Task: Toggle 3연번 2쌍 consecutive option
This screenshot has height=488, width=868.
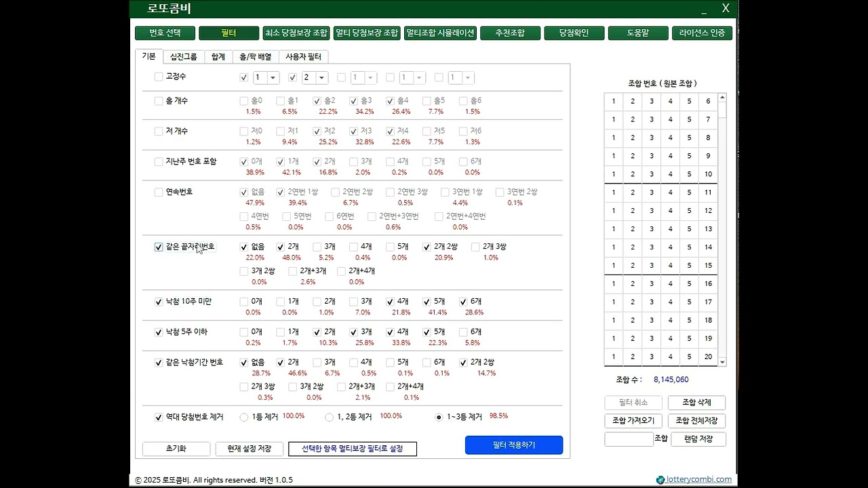Action: (x=500, y=192)
